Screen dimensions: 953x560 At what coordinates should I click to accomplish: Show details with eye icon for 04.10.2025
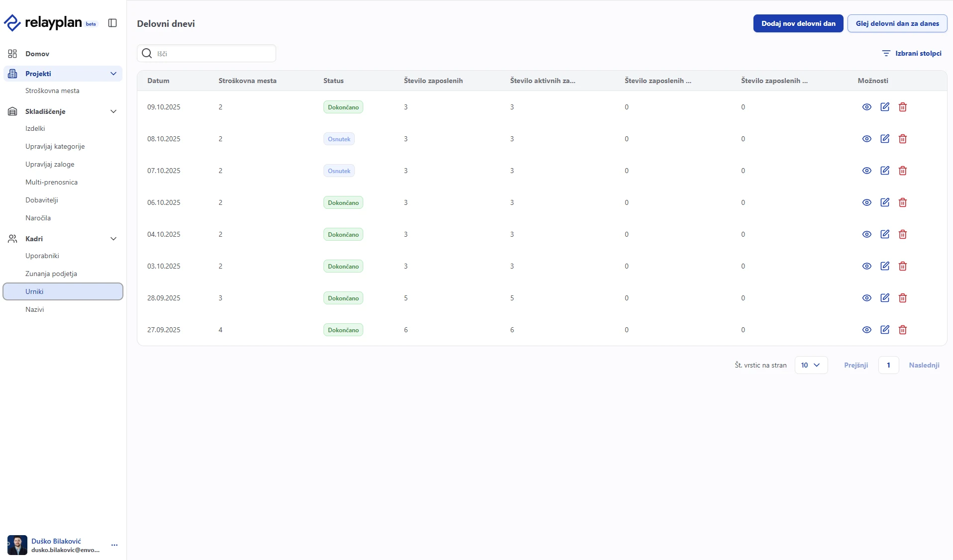click(867, 234)
